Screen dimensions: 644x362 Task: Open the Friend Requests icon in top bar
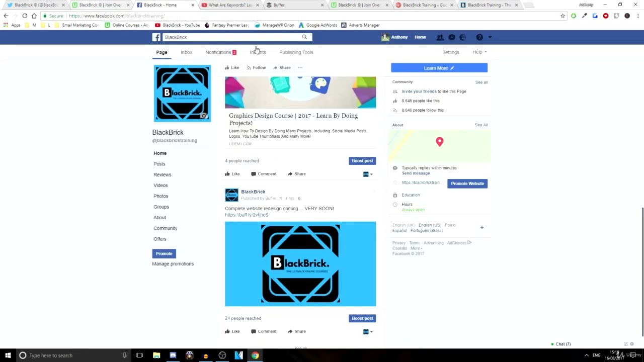440,37
